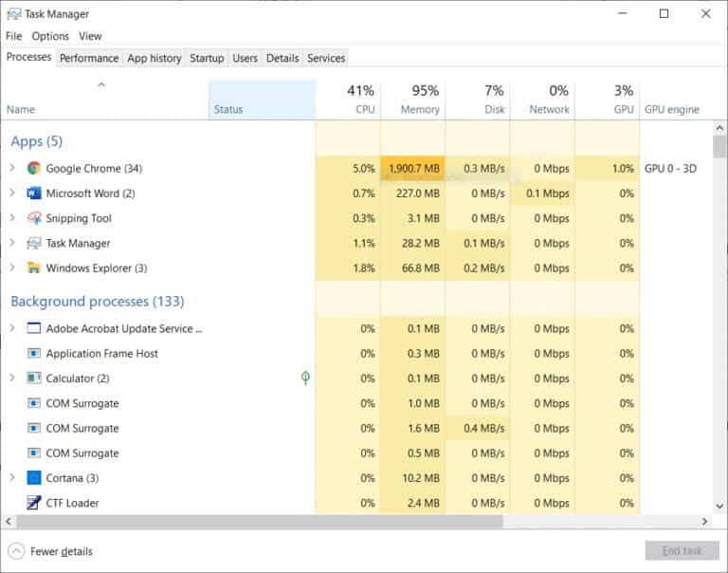Click the green leaf suspended status icon
The width and height of the screenshot is (728, 573).
(305, 378)
